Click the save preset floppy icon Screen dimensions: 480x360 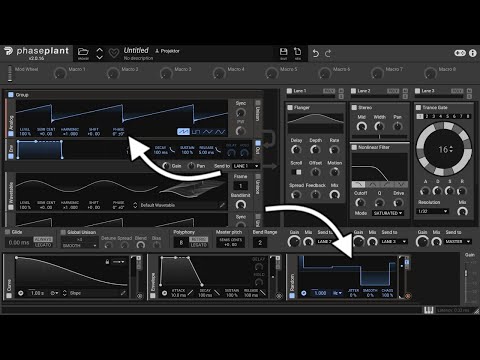(x=283, y=51)
